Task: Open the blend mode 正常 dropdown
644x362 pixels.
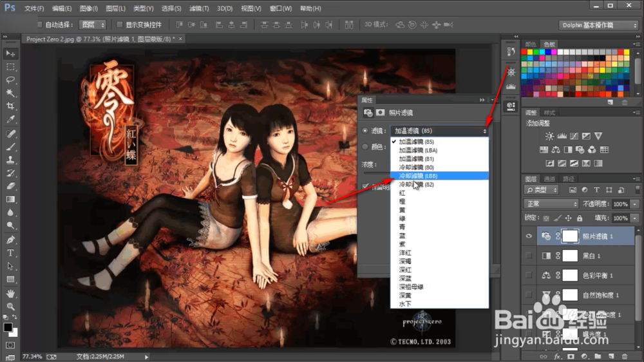Action: coord(551,204)
